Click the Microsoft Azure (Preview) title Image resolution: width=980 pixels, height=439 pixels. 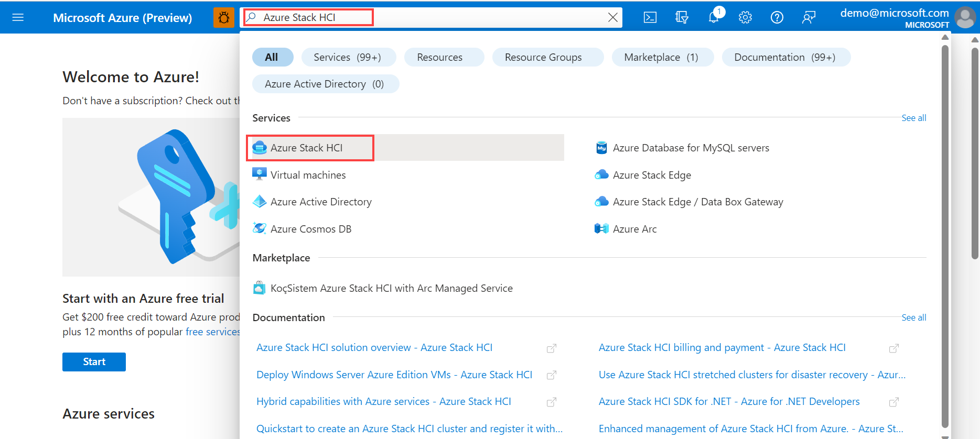point(123,18)
